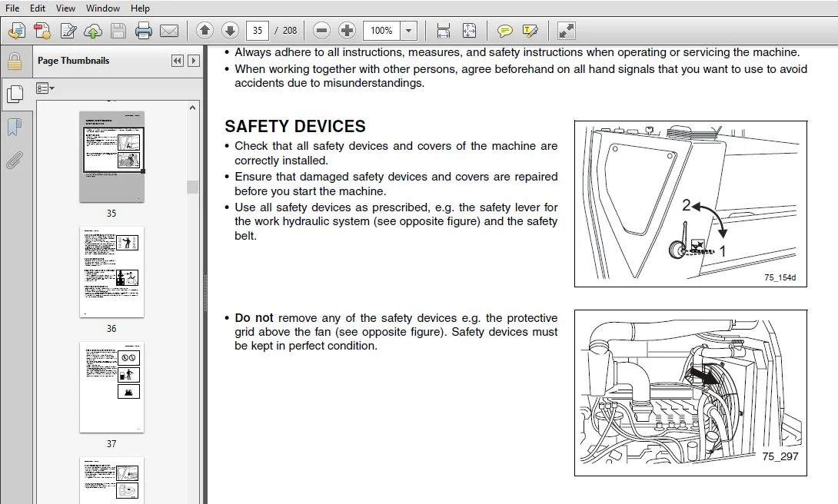Image resolution: width=838 pixels, height=504 pixels.
Task: Select page 37 thumbnail
Action: tap(111, 388)
